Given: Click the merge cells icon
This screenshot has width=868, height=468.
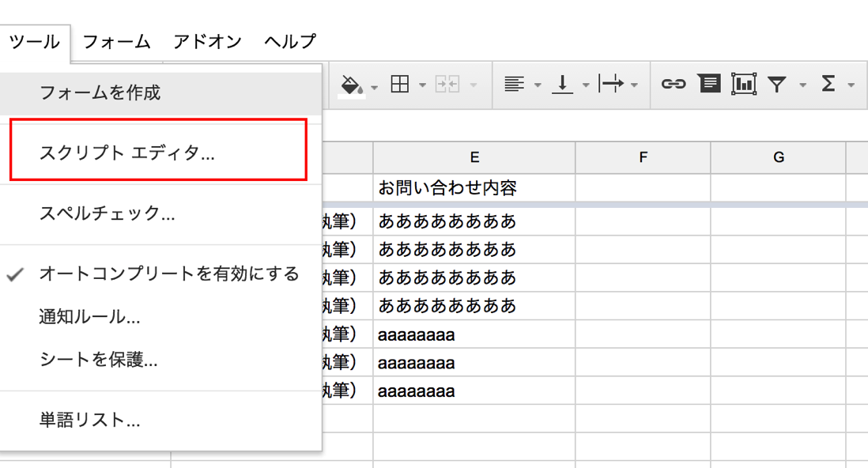Looking at the screenshot, I should pos(447,84).
